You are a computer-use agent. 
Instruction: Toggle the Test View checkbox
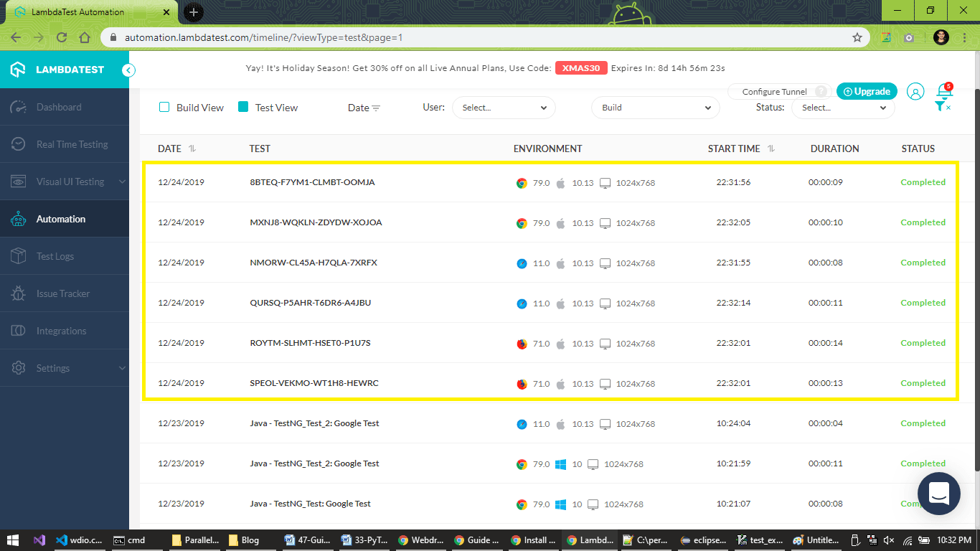[x=243, y=107]
